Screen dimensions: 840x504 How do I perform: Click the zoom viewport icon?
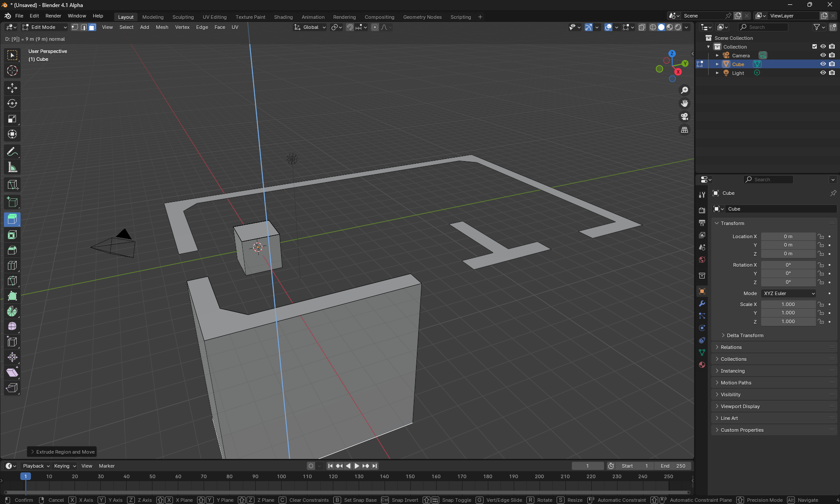(x=685, y=90)
